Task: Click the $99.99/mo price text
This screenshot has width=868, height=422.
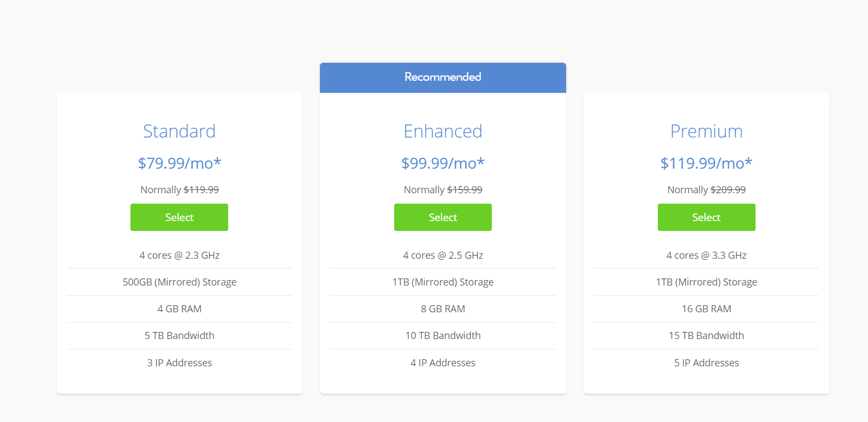Action: tap(443, 163)
